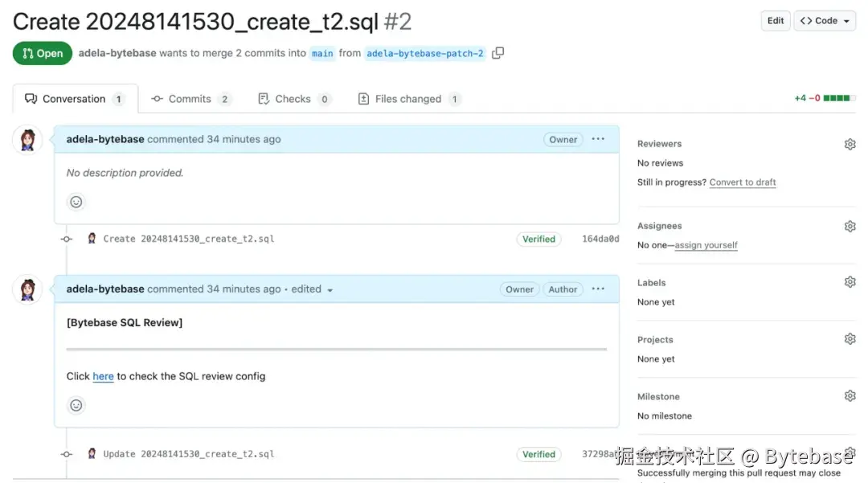Switch to the Conversation tab
The width and height of the screenshot is (868, 483).
pos(76,99)
